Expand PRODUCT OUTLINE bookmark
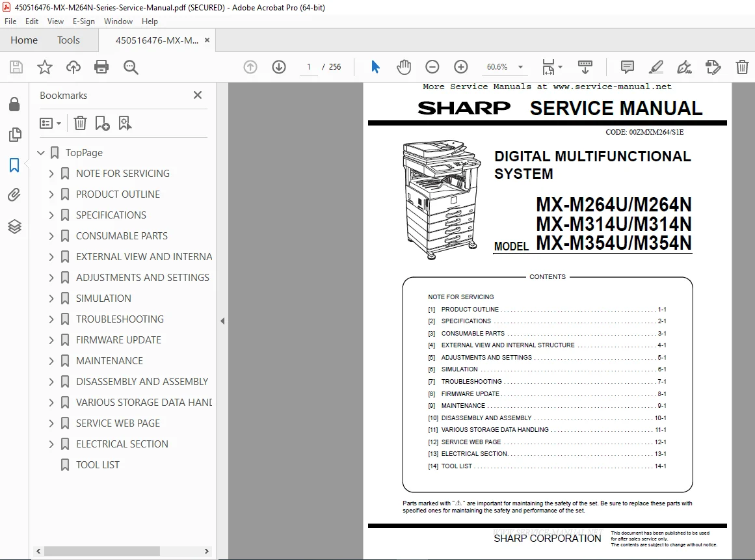The height and width of the screenshot is (560, 755). 51,194
